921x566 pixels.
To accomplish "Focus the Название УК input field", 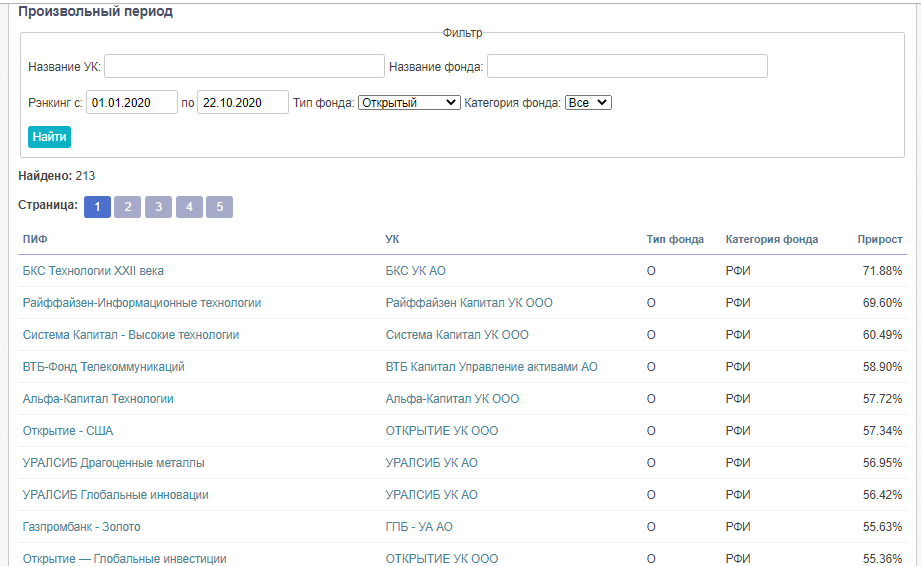I will pos(244,66).
